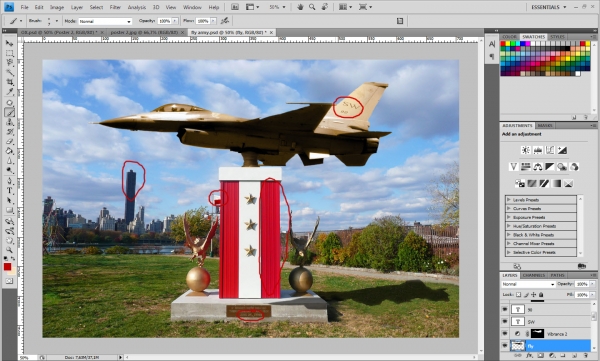
Task: Select the History Brush tool
Action: pos(10,132)
